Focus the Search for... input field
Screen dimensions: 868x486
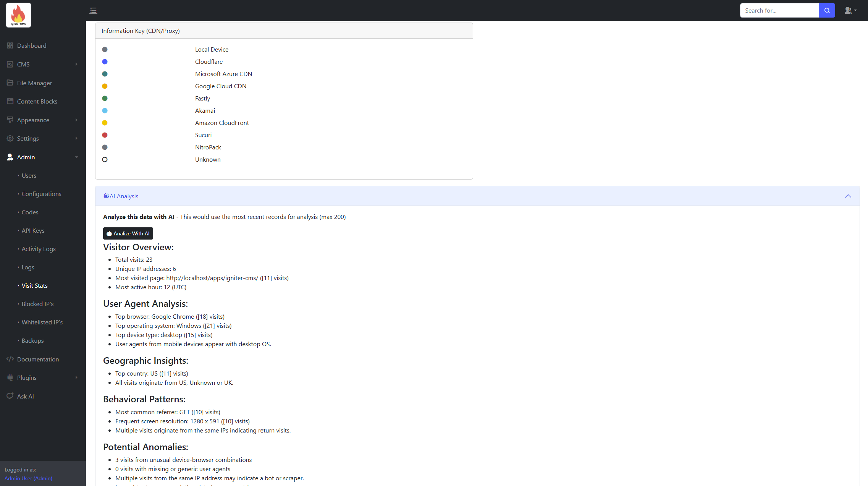point(779,11)
